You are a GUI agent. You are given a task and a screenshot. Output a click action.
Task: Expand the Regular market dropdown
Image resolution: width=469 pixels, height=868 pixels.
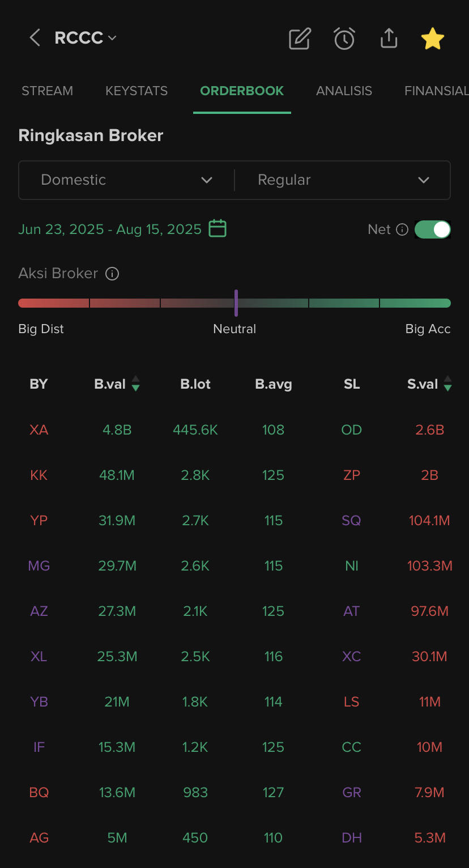(343, 180)
